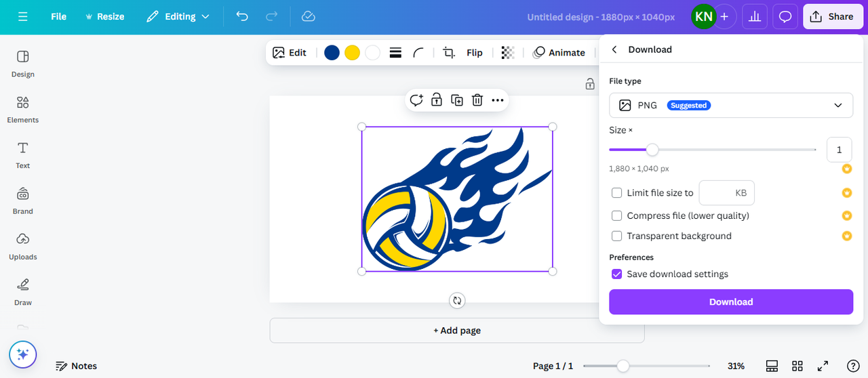Select the flaming volleyball image
Screen dimensions: 868x378
tap(457, 199)
